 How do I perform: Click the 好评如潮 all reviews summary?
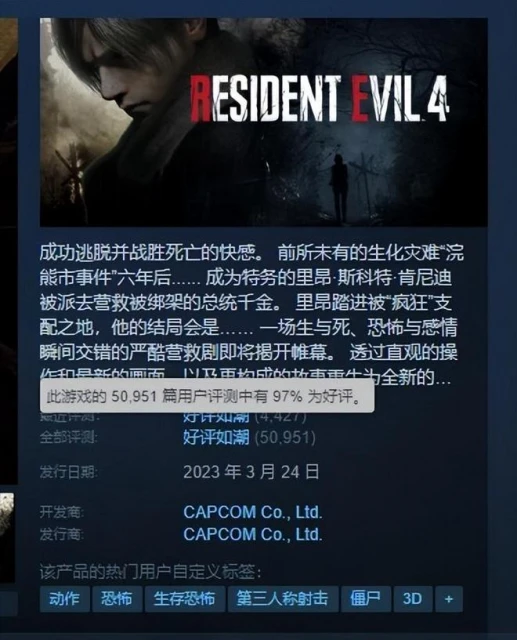point(216,438)
